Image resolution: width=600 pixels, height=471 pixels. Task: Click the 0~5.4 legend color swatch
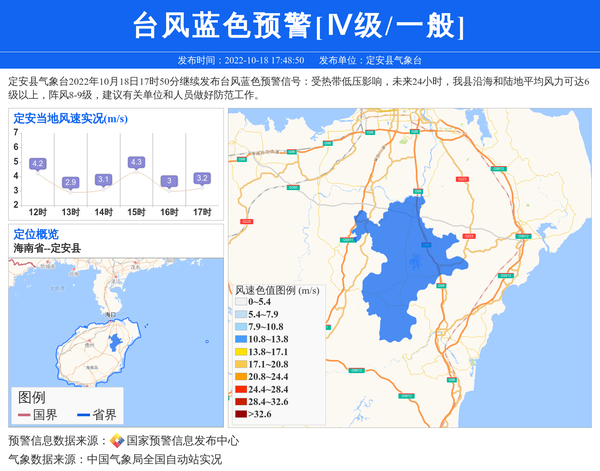pyautogui.click(x=240, y=301)
